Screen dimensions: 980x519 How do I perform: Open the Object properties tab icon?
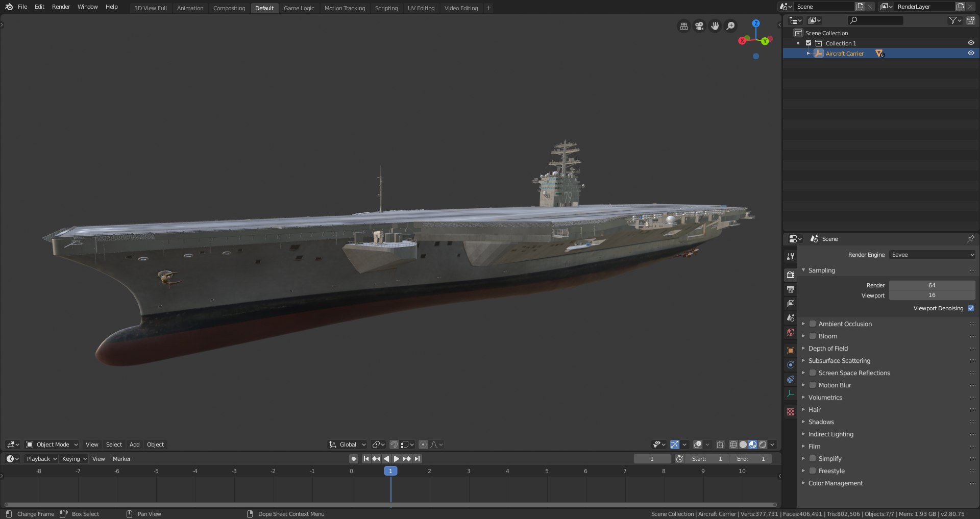pos(791,351)
